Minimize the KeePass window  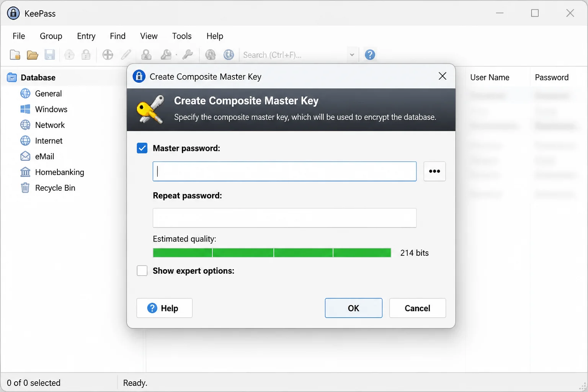pyautogui.click(x=500, y=13)
